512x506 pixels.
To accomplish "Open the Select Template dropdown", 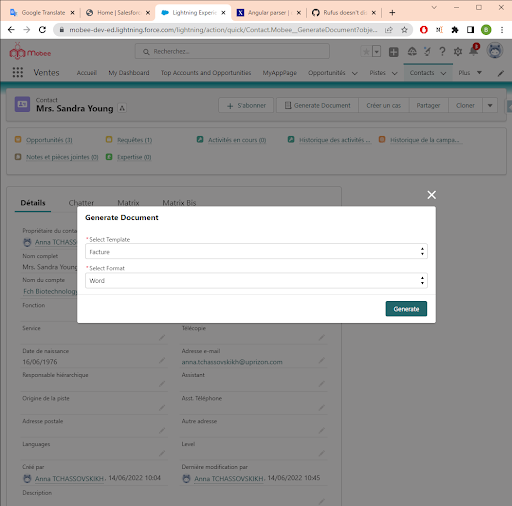I will click(256, 251).
